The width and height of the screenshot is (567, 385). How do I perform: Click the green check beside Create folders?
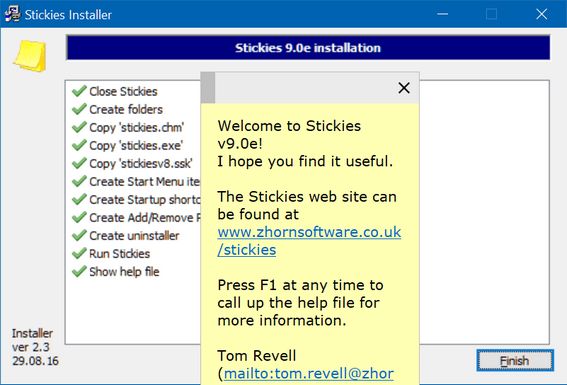79,109
